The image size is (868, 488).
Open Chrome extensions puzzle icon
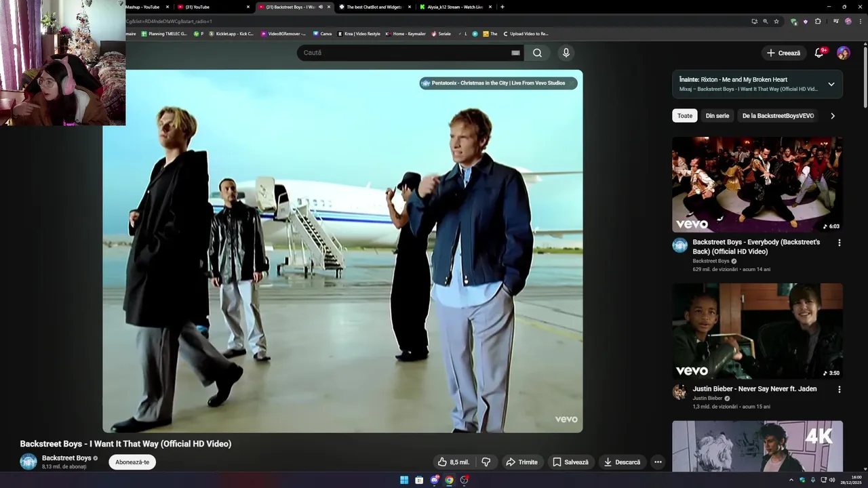pos(818,22)
